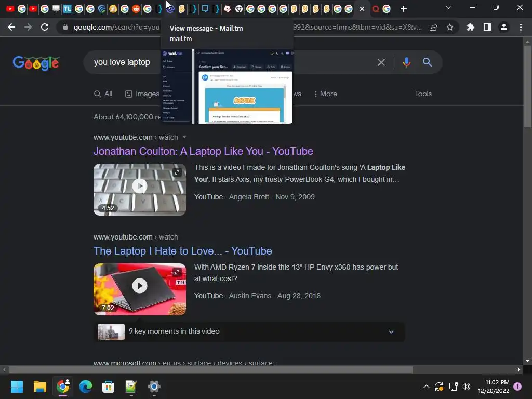Screen dimensions: 532x399
Task: Open the taskbar clock and calendar
Action: 494,387
